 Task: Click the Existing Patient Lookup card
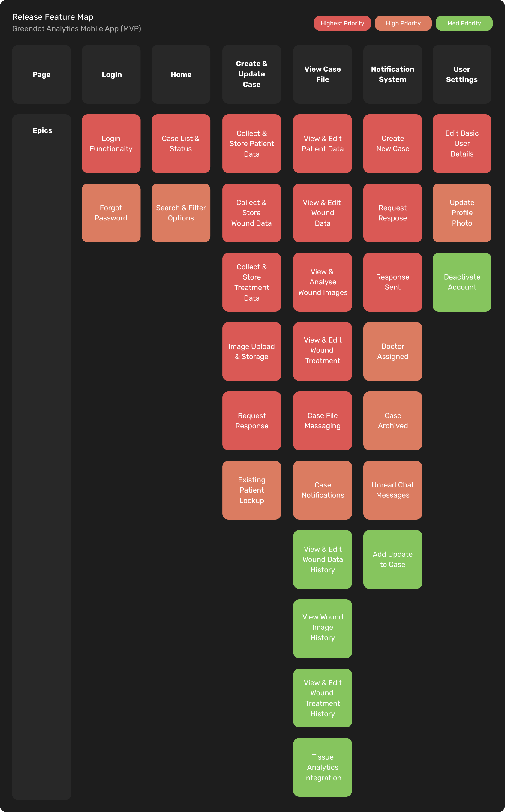pyautogui.click(x=251, y=490)
